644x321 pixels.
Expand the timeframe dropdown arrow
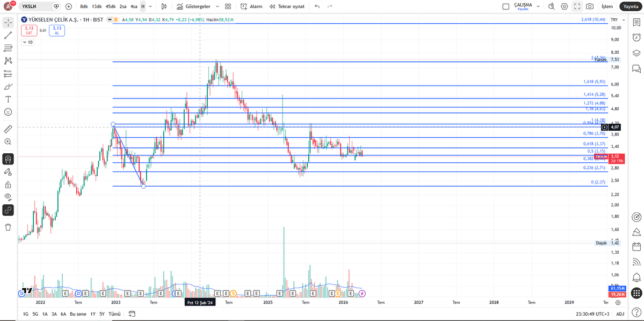(150, 6)
